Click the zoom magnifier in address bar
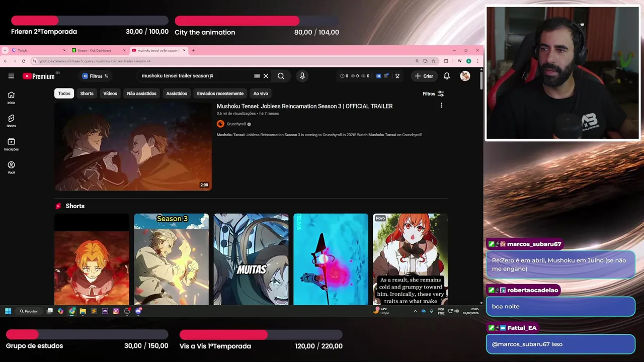This screenshot has width=644, height=362. [417, 61]
